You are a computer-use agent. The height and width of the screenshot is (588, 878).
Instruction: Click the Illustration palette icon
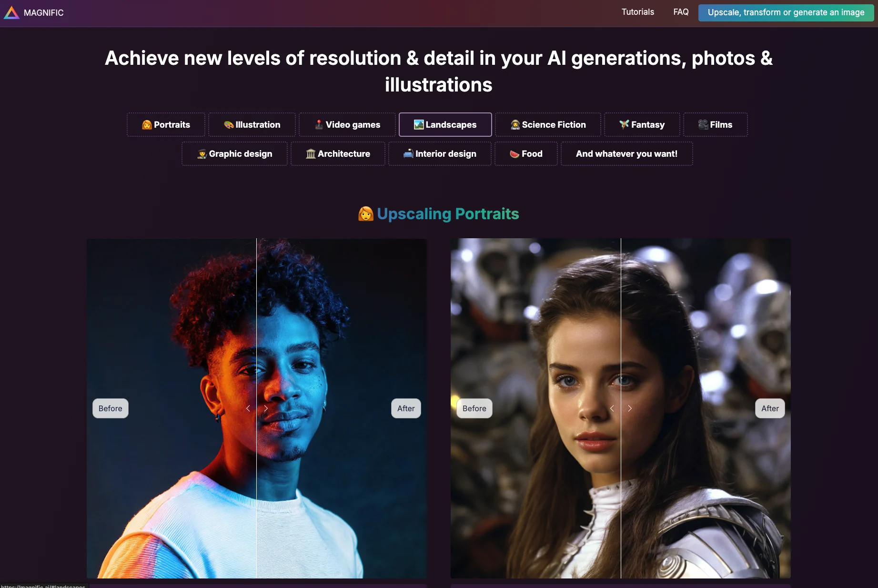[x=229, y=125]
